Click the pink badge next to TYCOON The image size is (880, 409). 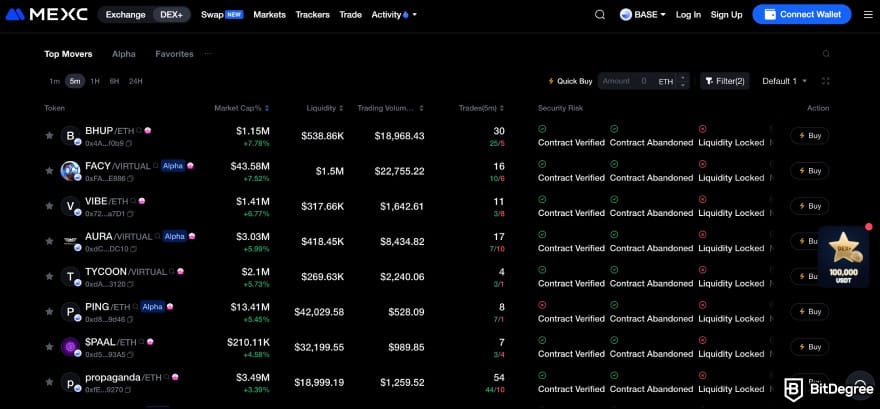(180, 272)
